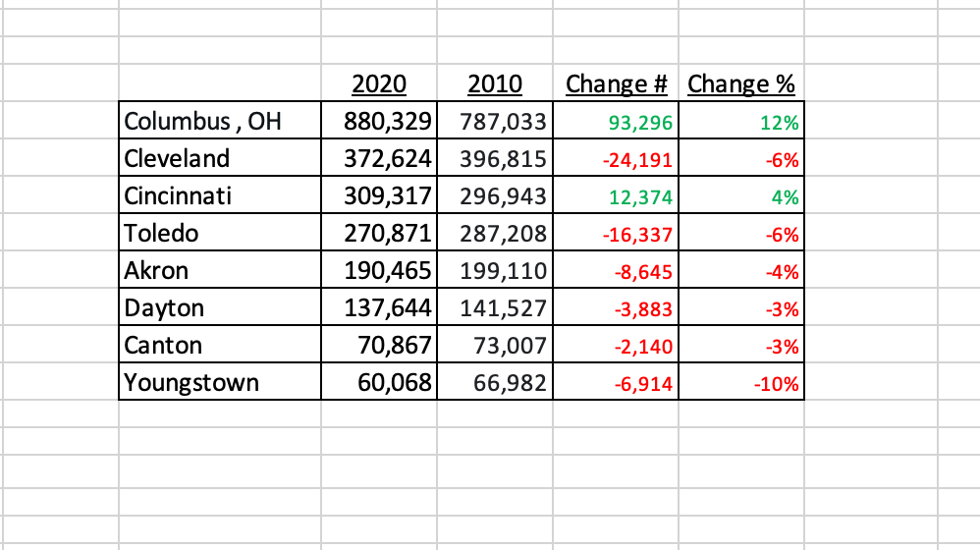Select the Dayton city name cell
The image size is (980, 550).
220,306
